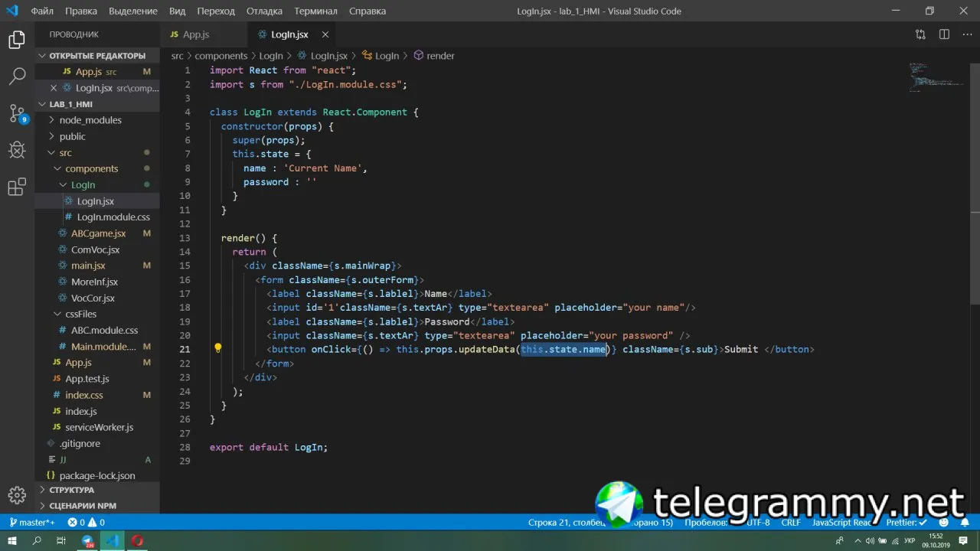Click the components breadcrumb segment
The image size is (980, 551).
[x=221, y=56]
